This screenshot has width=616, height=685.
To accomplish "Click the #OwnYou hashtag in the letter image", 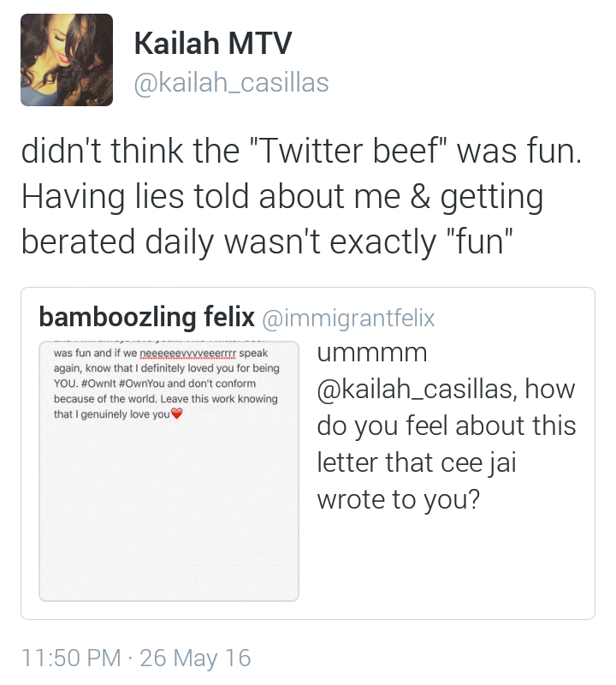I will click(x=141, y=384).
